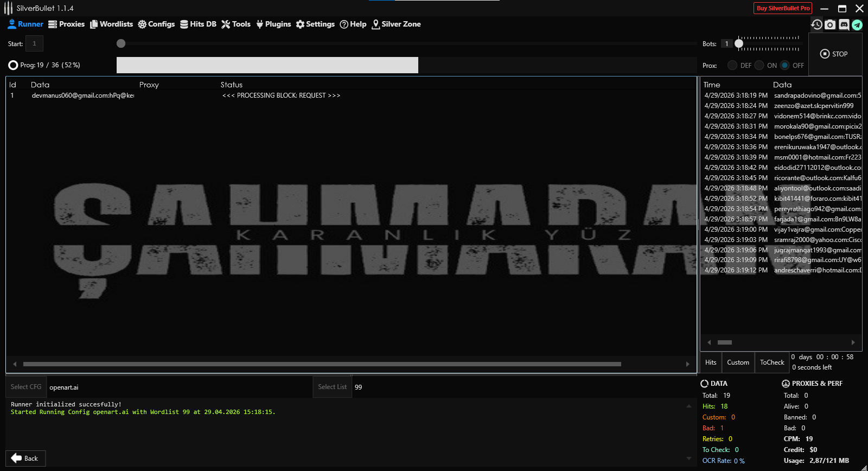Click the 'To Check: 0' statistic
The image size is (868, 471).
(720, 450)
